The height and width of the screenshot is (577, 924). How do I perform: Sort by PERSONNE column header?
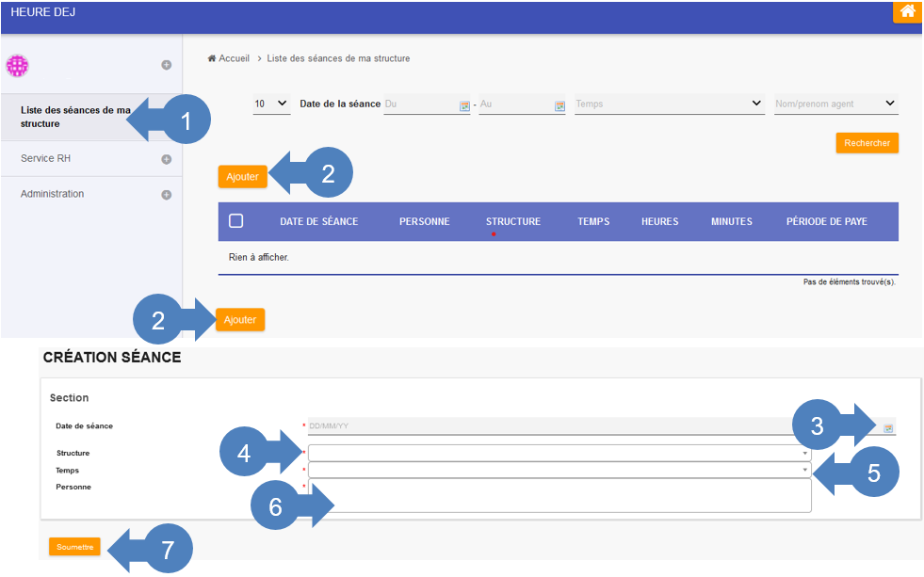click(x=424, y=221)
